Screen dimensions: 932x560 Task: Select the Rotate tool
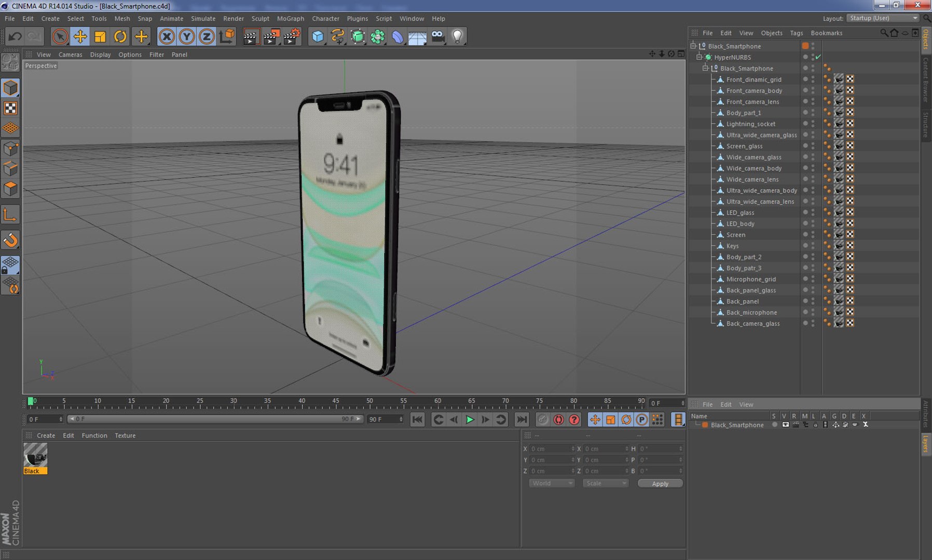[120, 37]
